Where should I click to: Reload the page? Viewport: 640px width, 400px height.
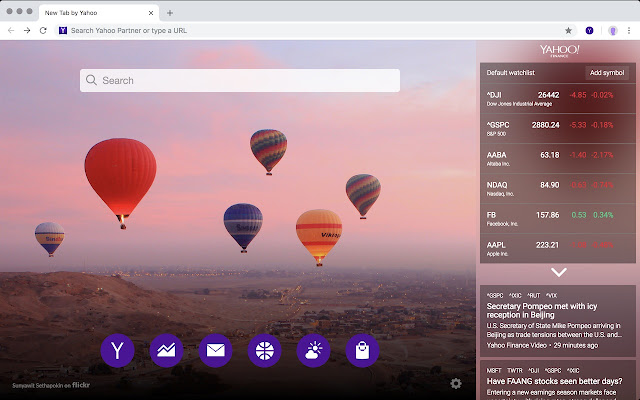(43, 31)
